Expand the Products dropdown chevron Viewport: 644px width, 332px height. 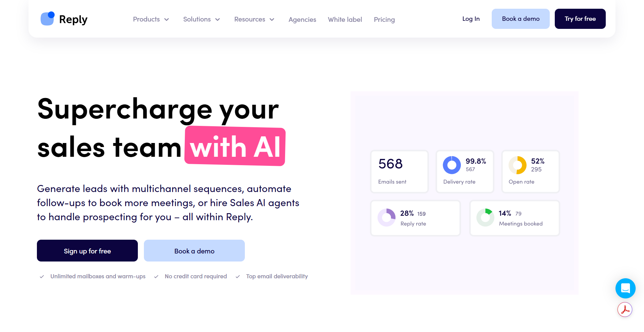pyautogui.click(x=166, y=19)
